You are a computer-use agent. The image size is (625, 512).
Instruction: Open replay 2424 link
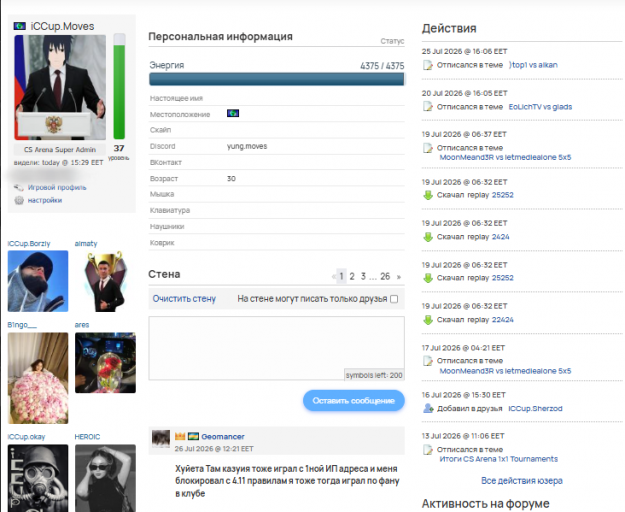[x=501, y=237]
